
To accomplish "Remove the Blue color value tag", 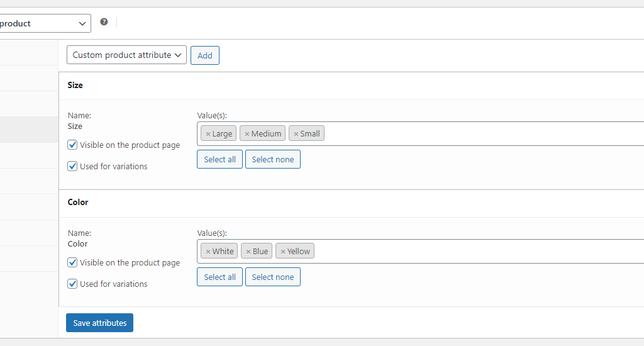I will [248, 252].
